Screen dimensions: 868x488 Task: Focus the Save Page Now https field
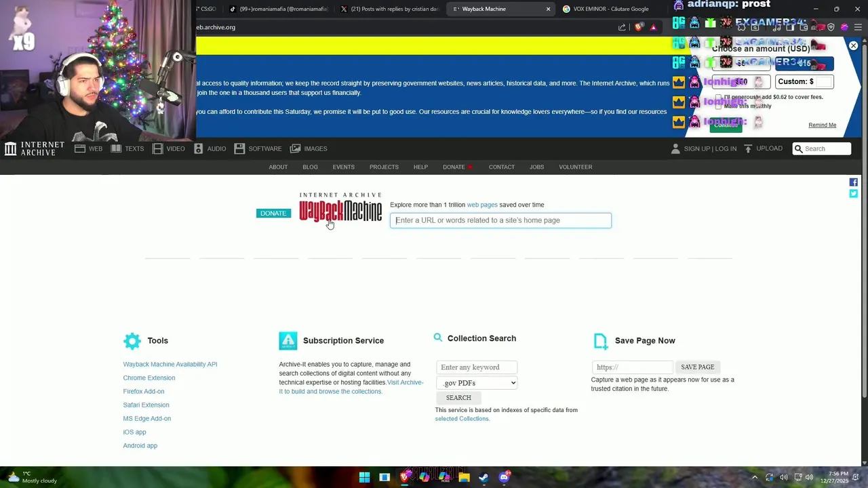tap(632, 367)
